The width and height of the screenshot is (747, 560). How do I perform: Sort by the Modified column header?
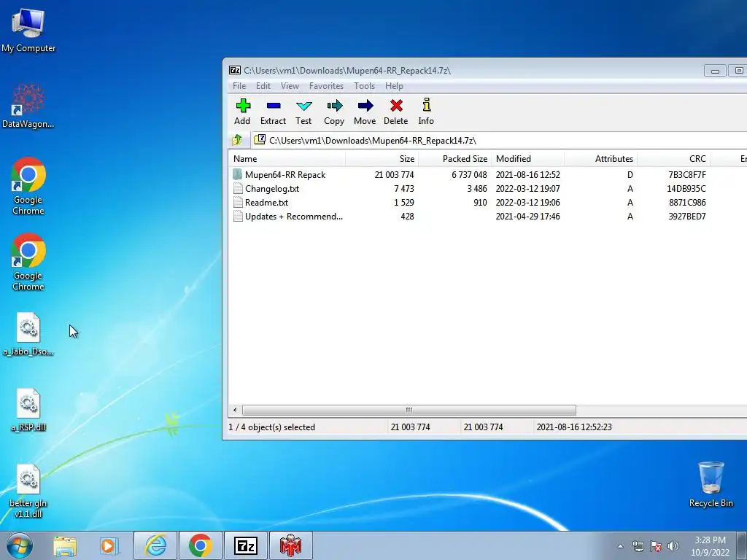point(527,158)
